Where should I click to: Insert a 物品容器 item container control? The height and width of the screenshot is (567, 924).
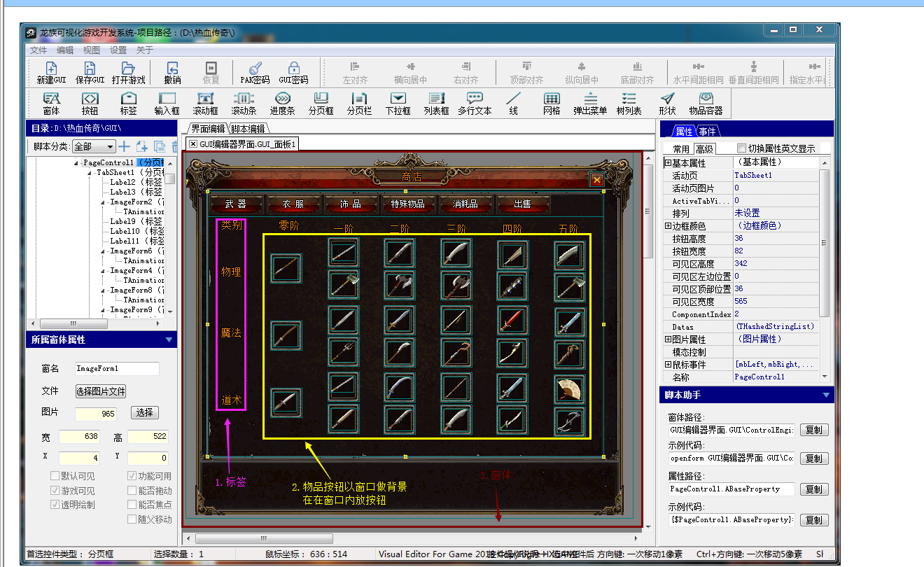[x=706, y=104]
